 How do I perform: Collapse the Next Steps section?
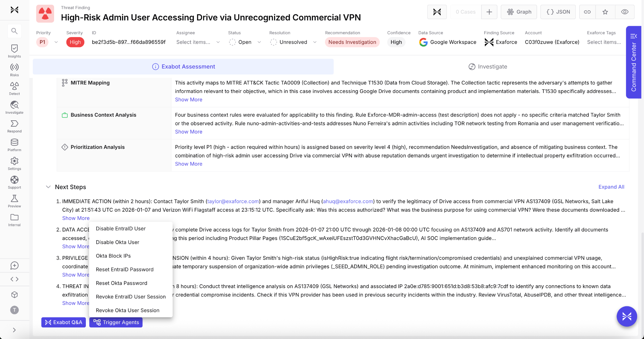[48, 187]
